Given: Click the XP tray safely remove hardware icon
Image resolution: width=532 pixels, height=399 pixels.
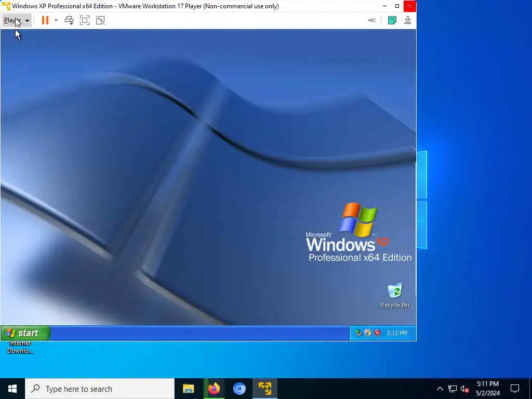Looking at the screenshot, I should click(x=358, y=333).
